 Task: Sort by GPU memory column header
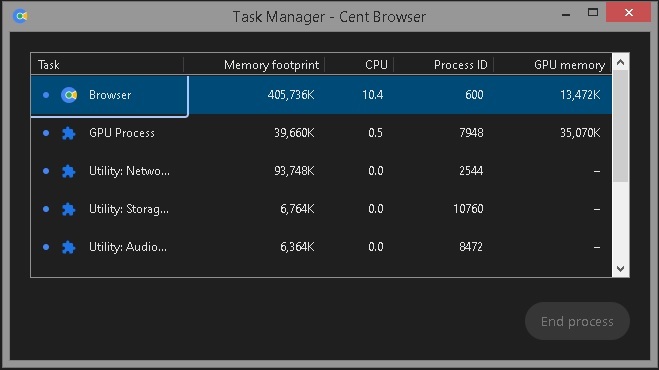[x=553, y=65]
